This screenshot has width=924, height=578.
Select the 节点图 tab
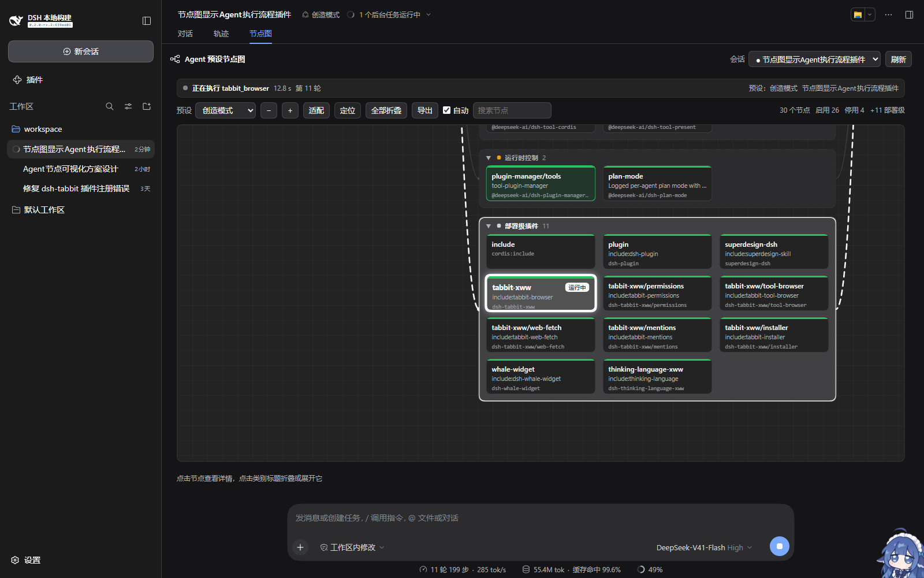click(x=260, y=34)
